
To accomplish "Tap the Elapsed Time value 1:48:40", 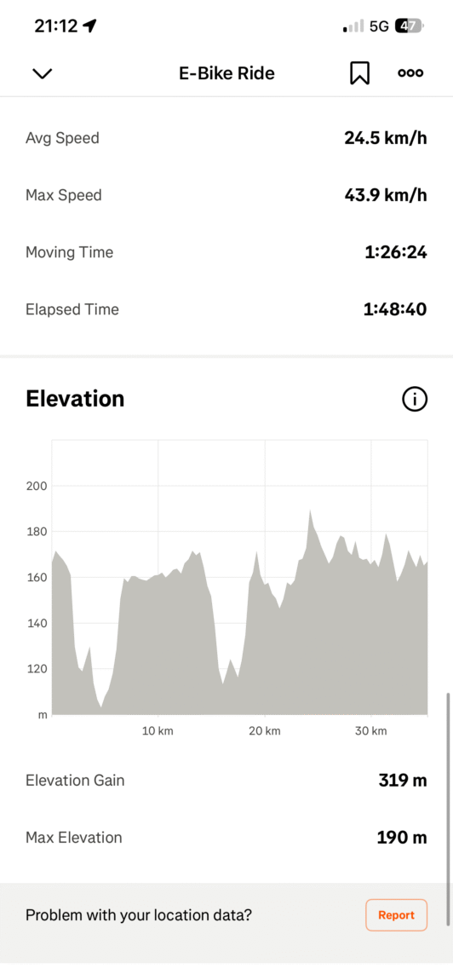I will (395, 309).
